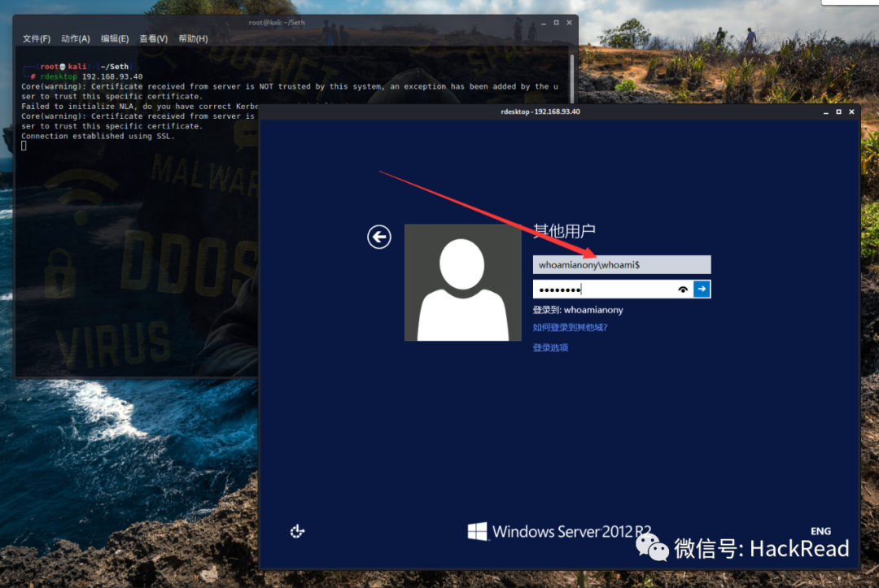Open terminal 查看(V) menu
The height and width of the screenshot is (588, 879).
click(x=153, y=39)
